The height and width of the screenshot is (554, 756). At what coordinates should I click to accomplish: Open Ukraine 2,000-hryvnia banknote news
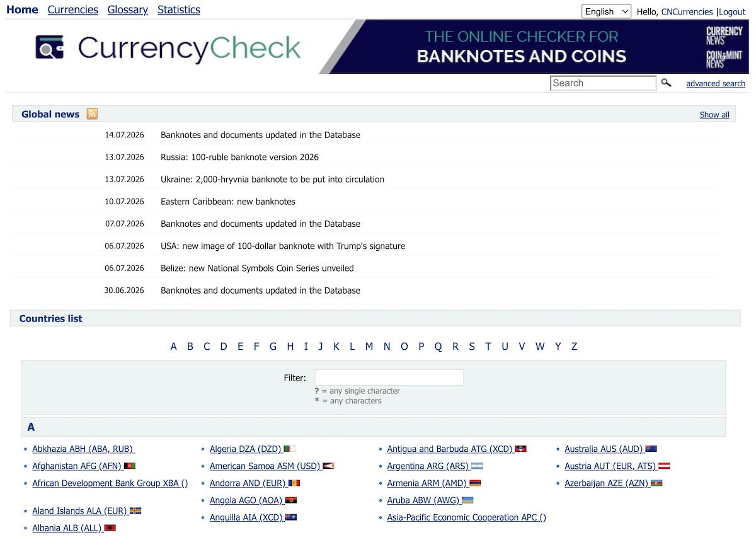pyautogui.click(x=272, y=179)
